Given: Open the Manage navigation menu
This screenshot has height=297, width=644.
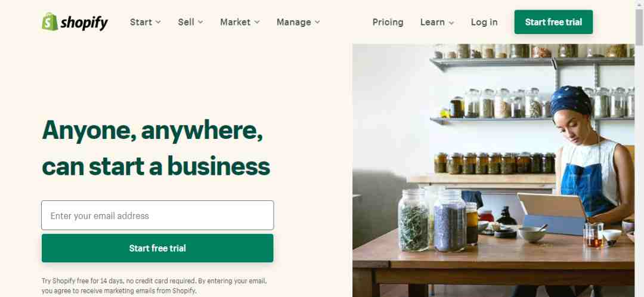Looking at the screenshot, I should pos(293,22).
